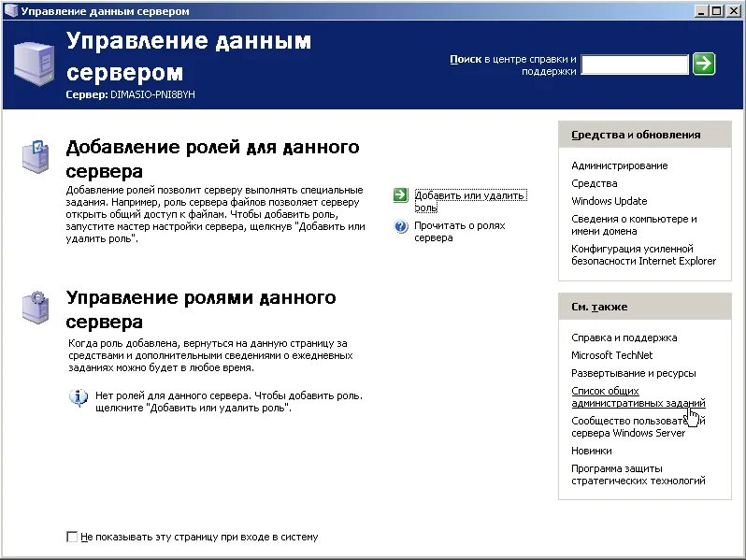Viewport: 746px width, 560px height.
Task: Click the 'Средства и обновления' panel header
Action: [645, 135]
